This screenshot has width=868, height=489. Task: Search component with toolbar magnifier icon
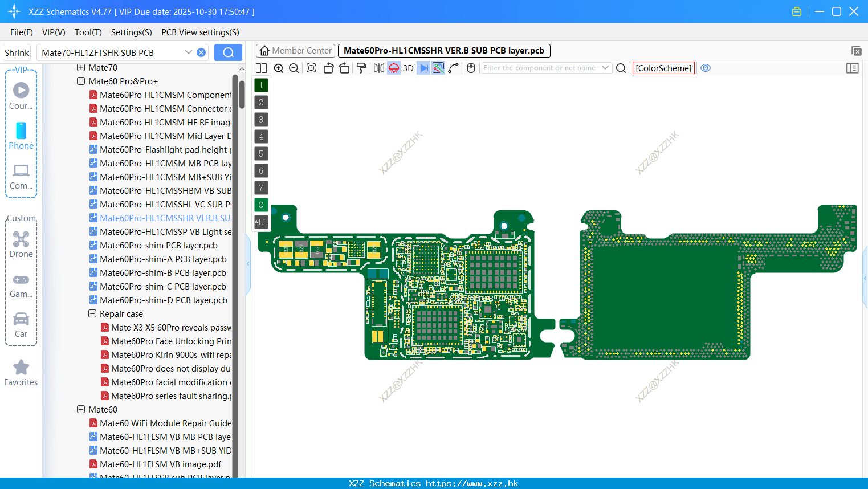click(621, 68)
